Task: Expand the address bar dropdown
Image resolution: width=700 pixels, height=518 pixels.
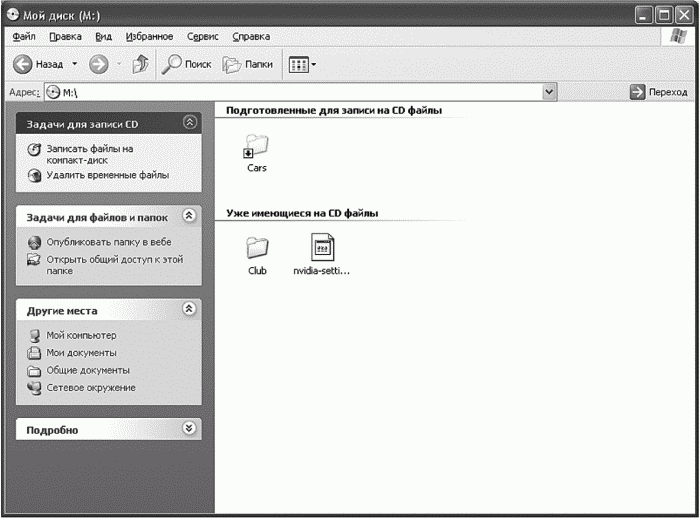Action: (549, 92)
